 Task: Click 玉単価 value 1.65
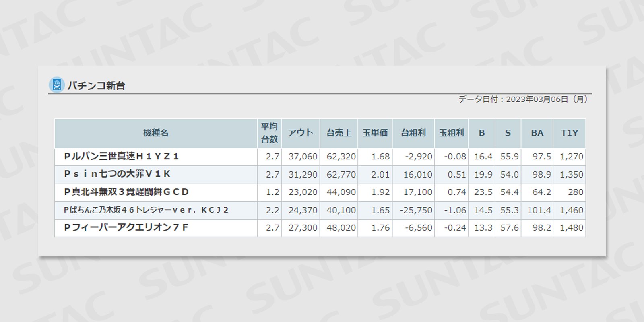[x=380, y=210]
